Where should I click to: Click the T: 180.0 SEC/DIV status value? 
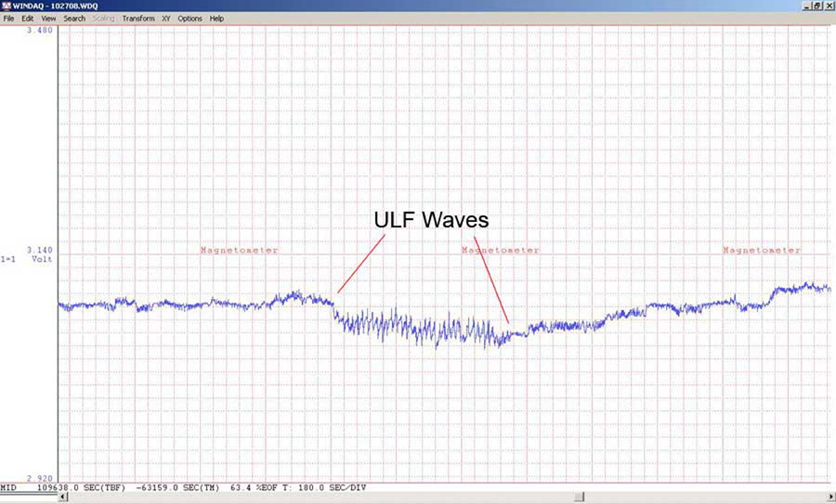point(324,487)
